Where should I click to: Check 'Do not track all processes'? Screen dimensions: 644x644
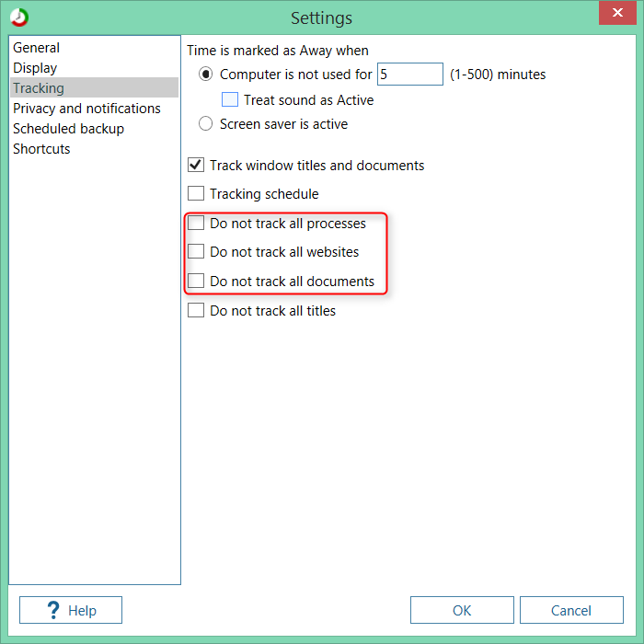click(x=196, y=224)
